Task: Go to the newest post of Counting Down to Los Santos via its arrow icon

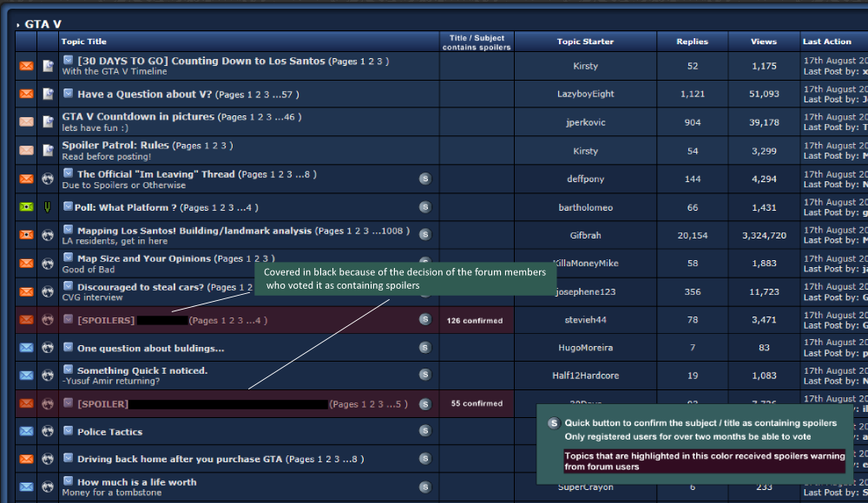Action: 68,60
